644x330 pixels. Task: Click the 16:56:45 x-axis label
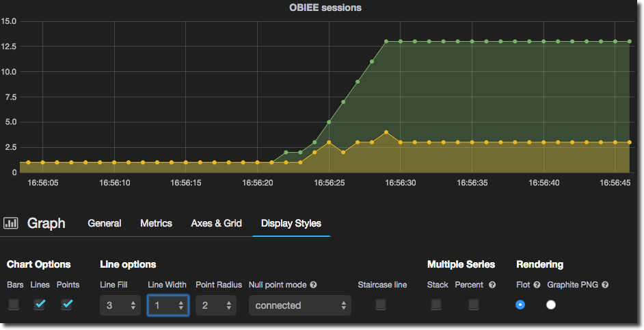615,183
